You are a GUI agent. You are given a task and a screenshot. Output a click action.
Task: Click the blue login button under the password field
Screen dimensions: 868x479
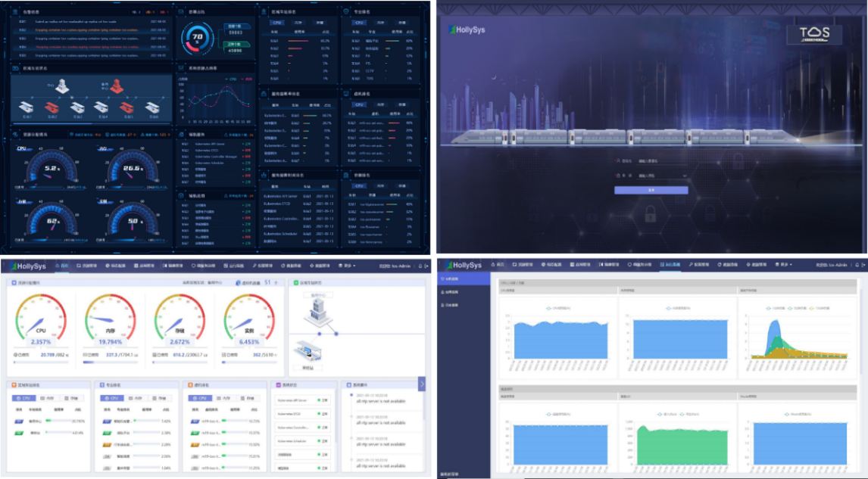point(651,190)
